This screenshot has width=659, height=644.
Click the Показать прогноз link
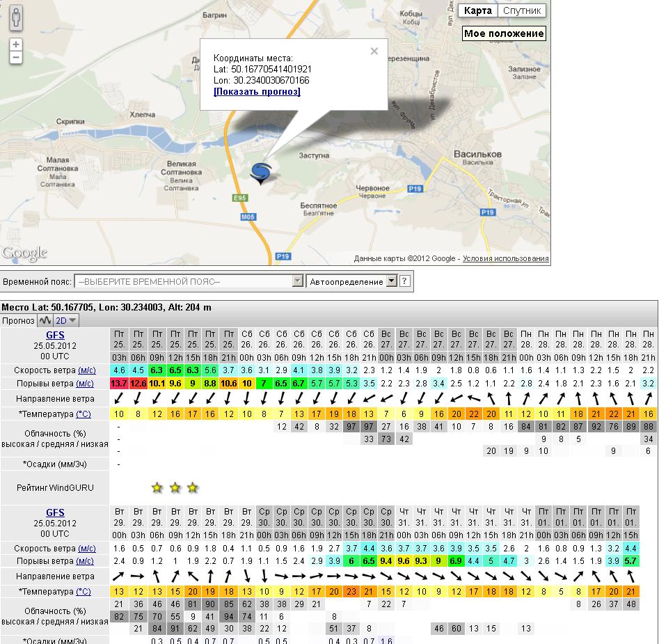coord(257,92)
